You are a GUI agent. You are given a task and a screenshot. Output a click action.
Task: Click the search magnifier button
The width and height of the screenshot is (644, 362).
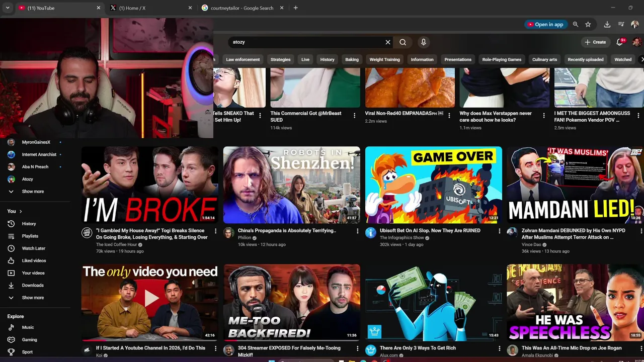pyautogui.click(x=403, y=42)
